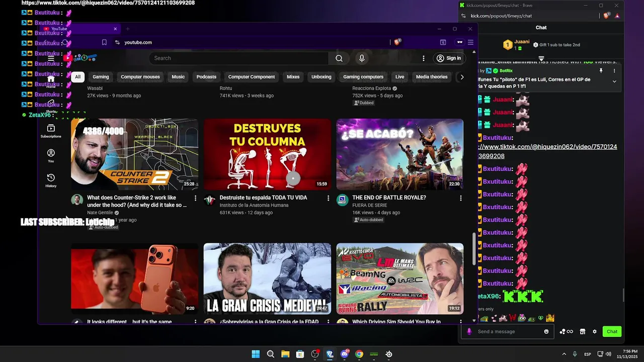This screenshot has width=644, height=362.
Task: Show hidden system tray icons
Action: [564, 354]
